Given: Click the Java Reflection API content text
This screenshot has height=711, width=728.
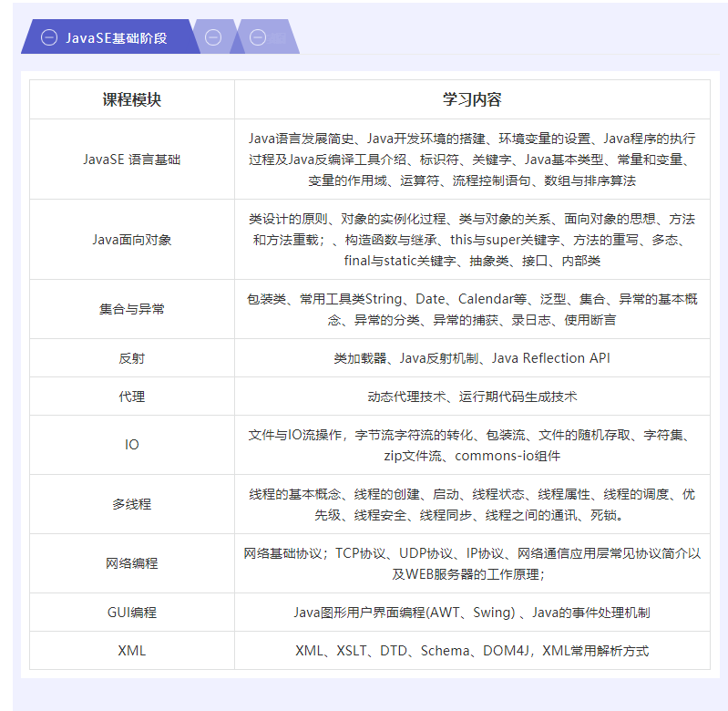Looking at the screenshot, I should point(550,358).
